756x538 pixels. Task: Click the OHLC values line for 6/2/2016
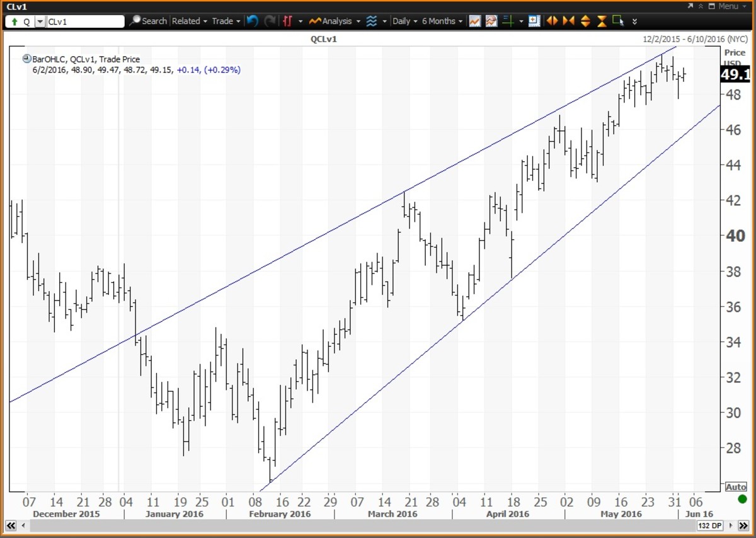(x=137, y=69)
